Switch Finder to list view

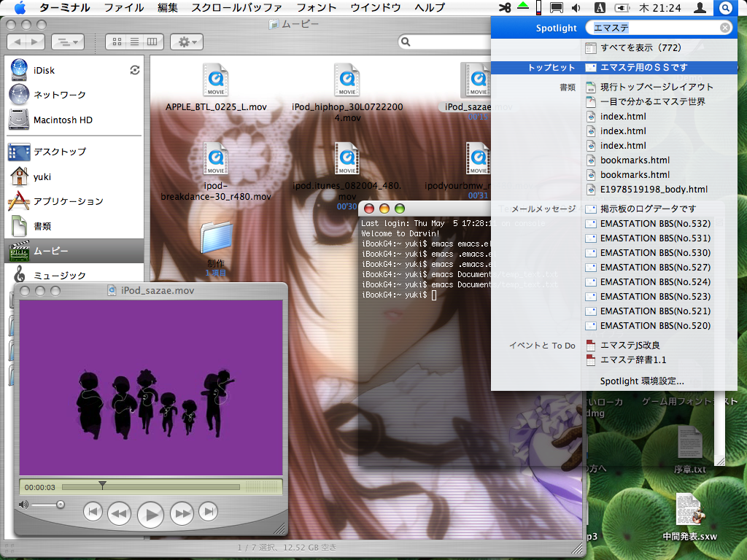point(135,42)
